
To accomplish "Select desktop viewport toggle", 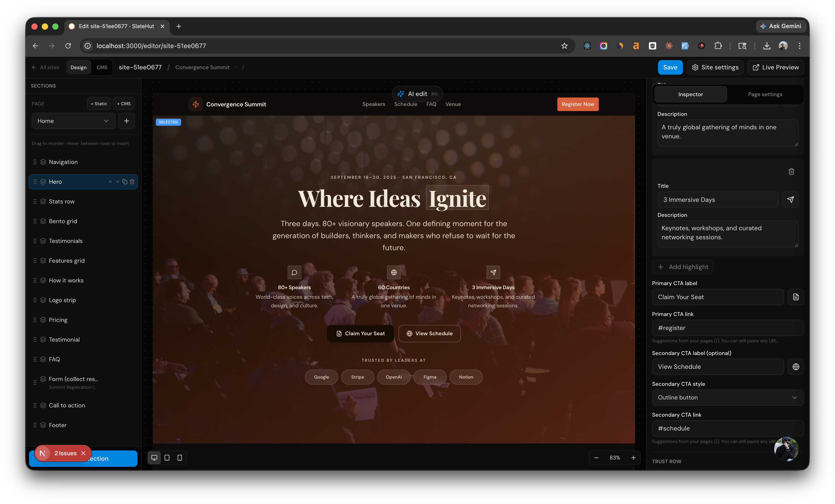I will point(154,458).
